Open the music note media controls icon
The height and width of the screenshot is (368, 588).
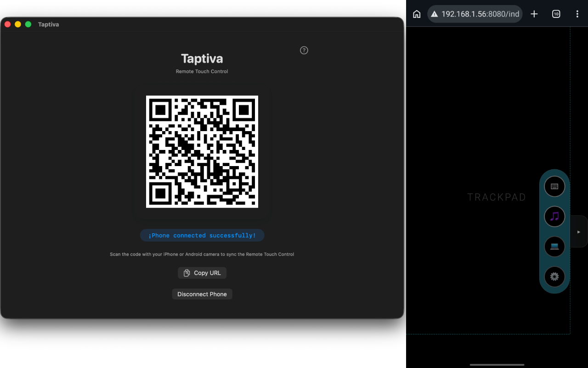pyautogui.click(x=554, y=216)
